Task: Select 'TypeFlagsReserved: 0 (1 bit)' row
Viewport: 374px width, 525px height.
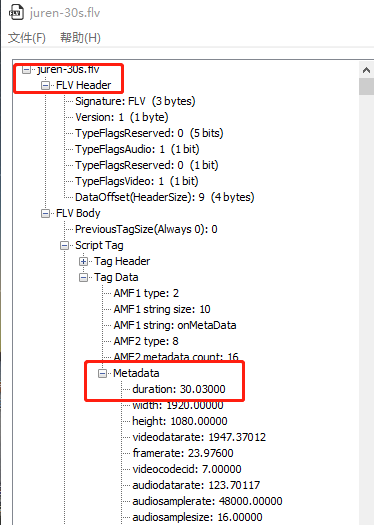Action: pos(147,165)
